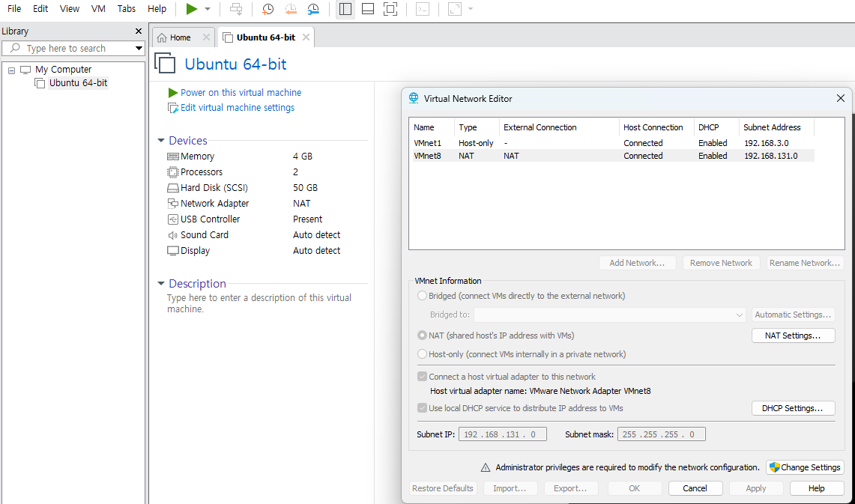Image resolution: width=855 pixels, height=504 pixels.
Task: Open the File menu
Action: 14,9
